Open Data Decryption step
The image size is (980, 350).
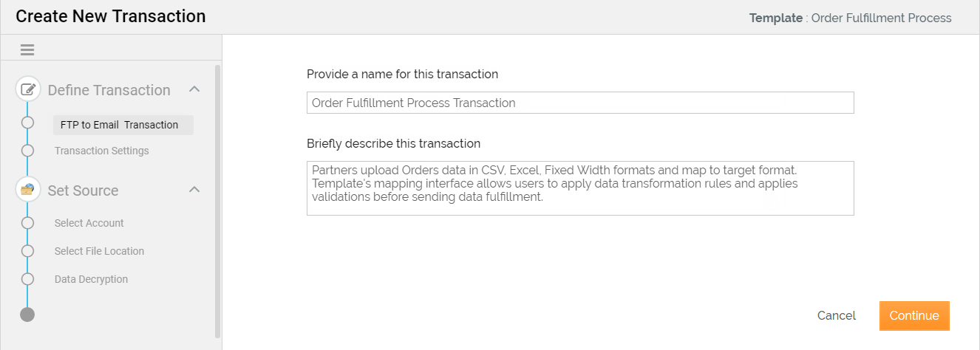click(x=91, y=279)
